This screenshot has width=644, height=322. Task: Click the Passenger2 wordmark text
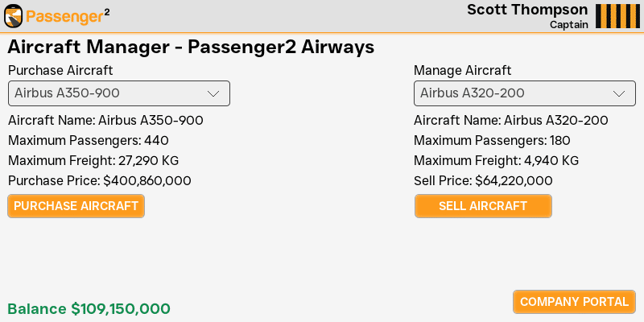tap(68, 16)
